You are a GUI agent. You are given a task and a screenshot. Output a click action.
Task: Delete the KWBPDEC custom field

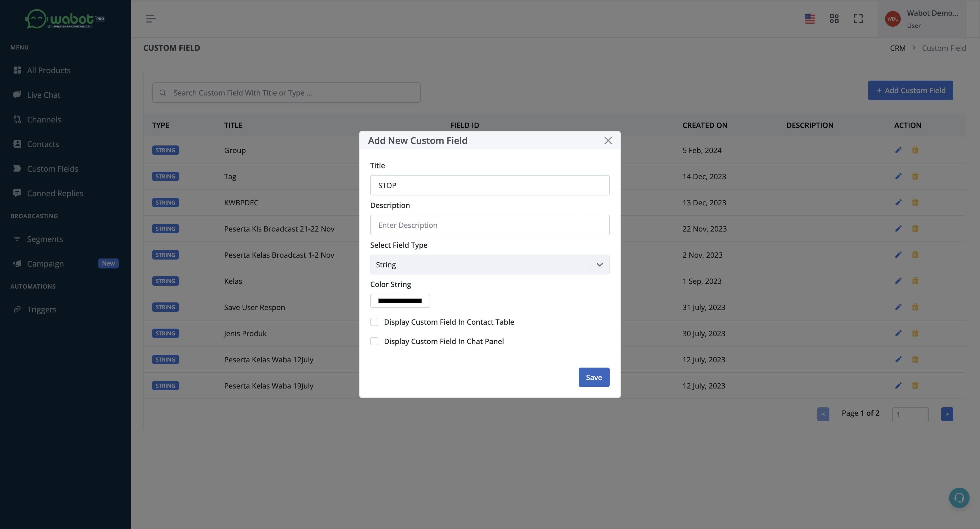915,202
